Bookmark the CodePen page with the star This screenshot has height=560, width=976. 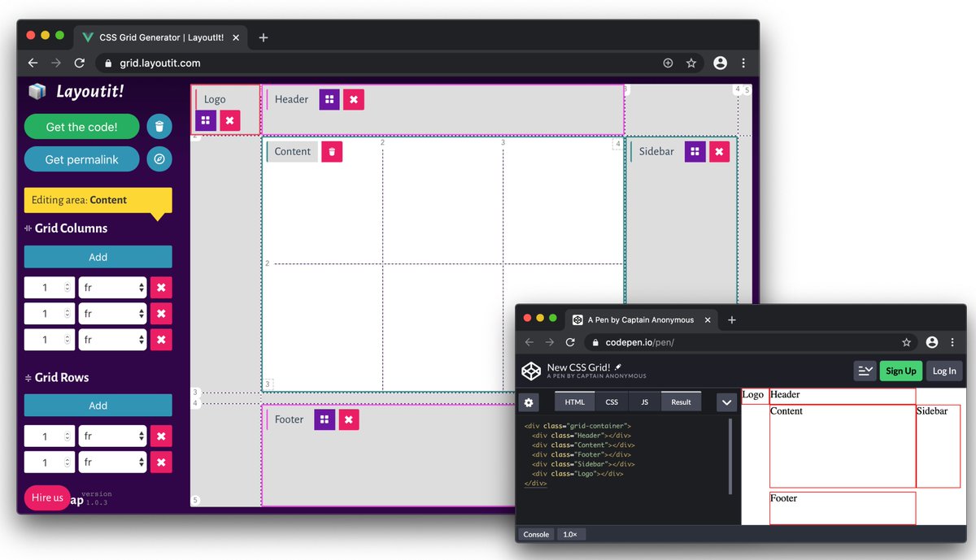[x=906, y=342]
